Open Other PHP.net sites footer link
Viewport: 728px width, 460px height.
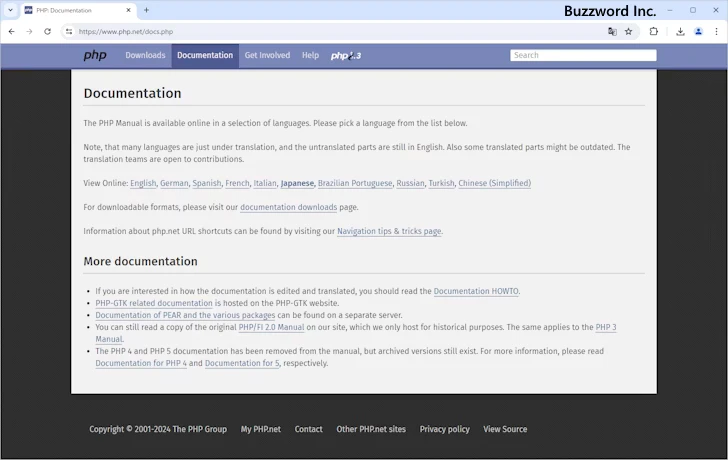371,429
